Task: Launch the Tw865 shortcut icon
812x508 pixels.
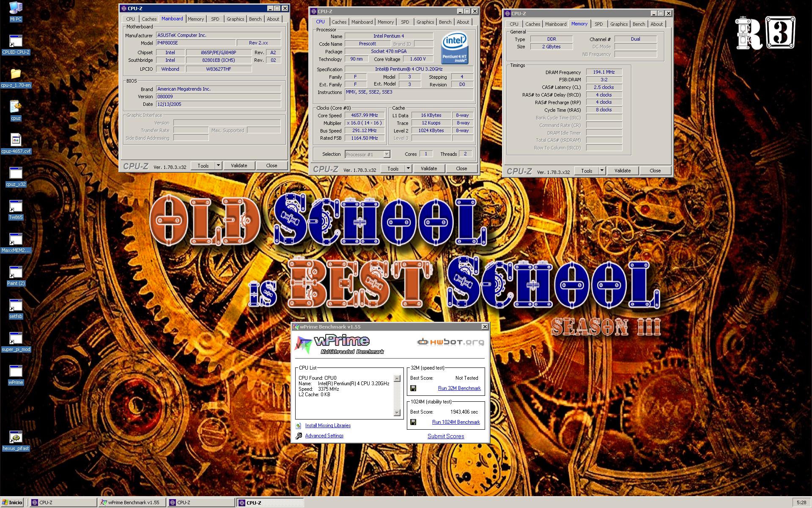Action: click(x=16, y=206)
